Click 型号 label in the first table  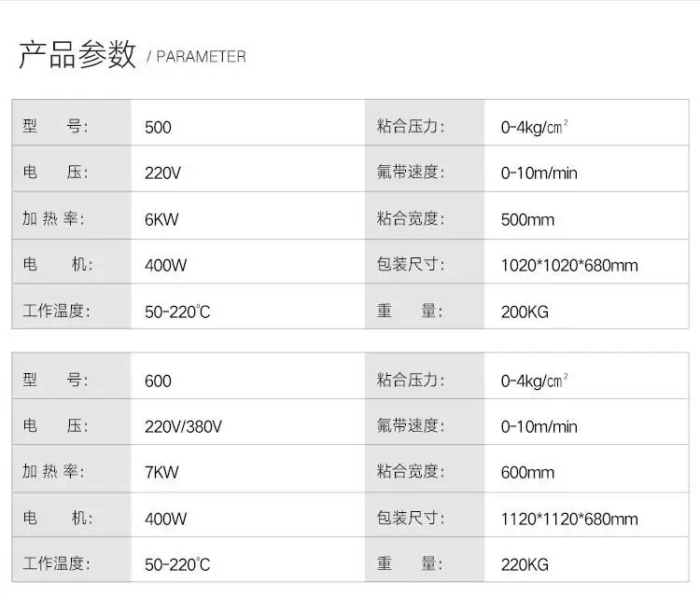(55, 126)
